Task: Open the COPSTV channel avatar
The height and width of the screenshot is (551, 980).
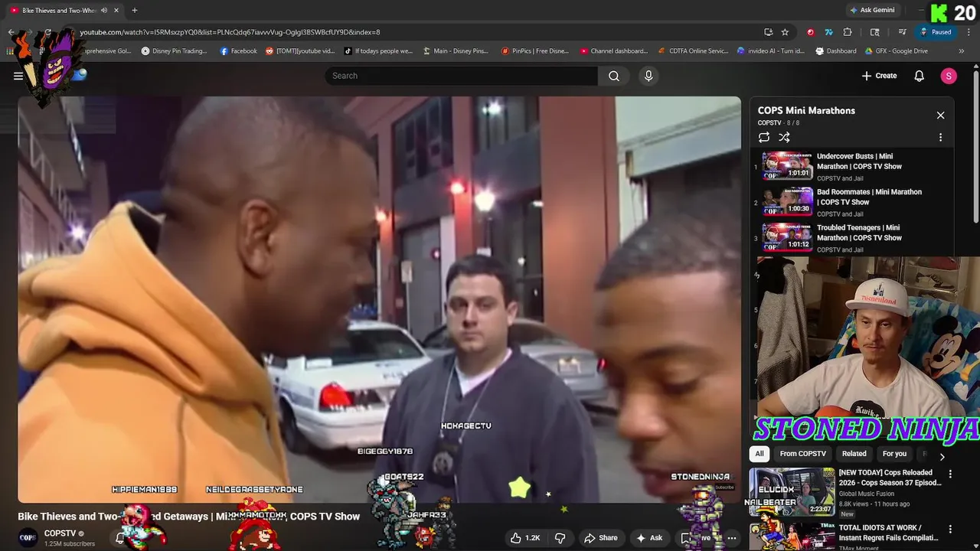Action: (x=28, y=538)
